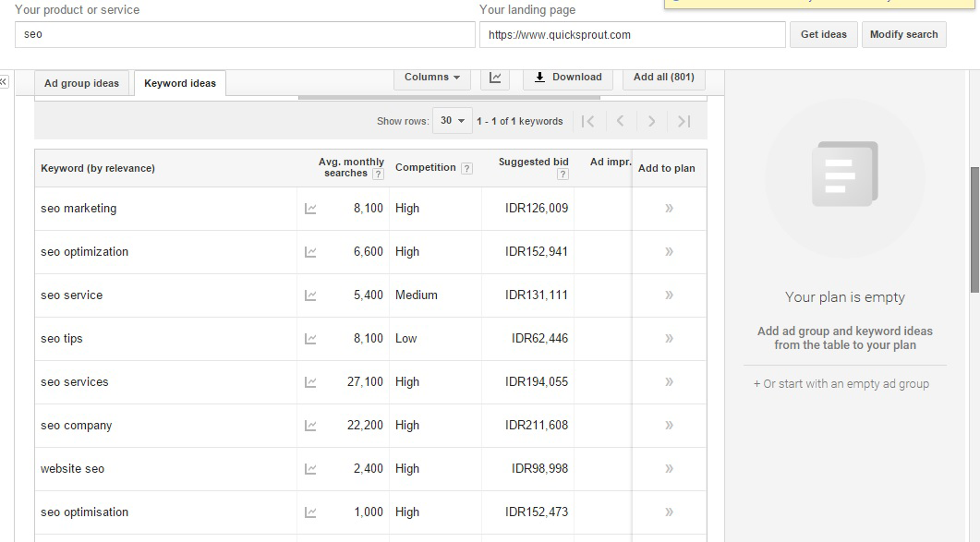The width and height of the screenshot is (980, 542).
Task: Sort by Competition column header
Action: tap(425, 167)
